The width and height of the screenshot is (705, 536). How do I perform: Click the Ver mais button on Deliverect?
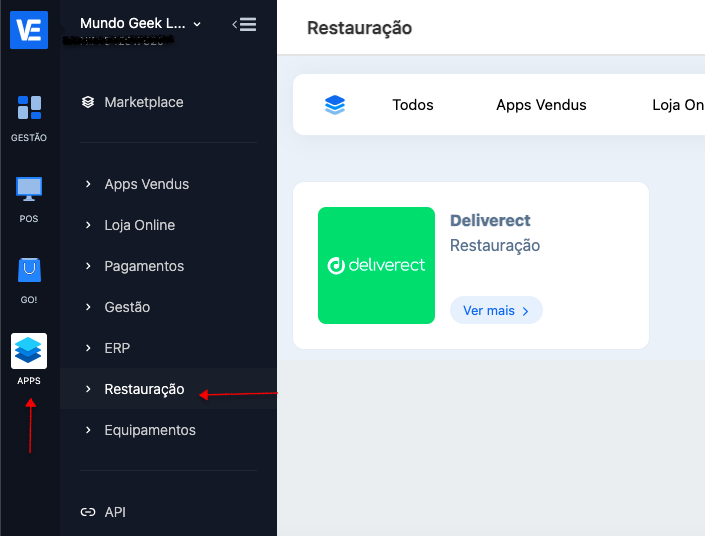496,311
